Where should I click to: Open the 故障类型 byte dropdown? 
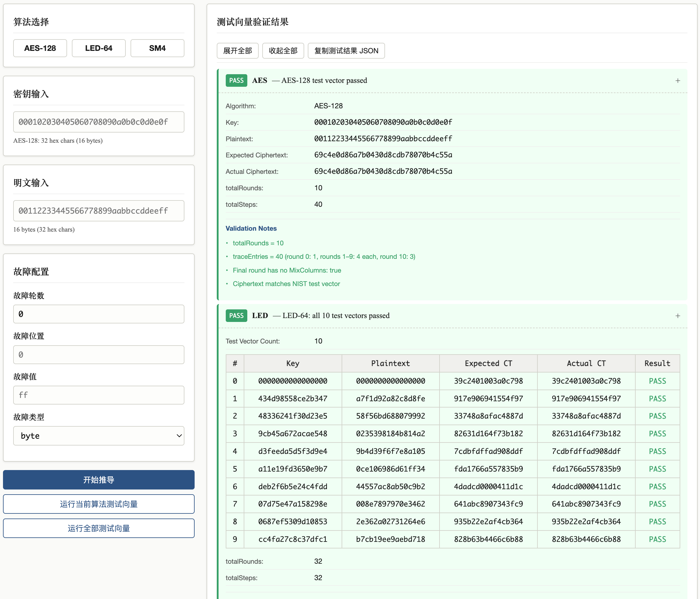coord(99,436)
